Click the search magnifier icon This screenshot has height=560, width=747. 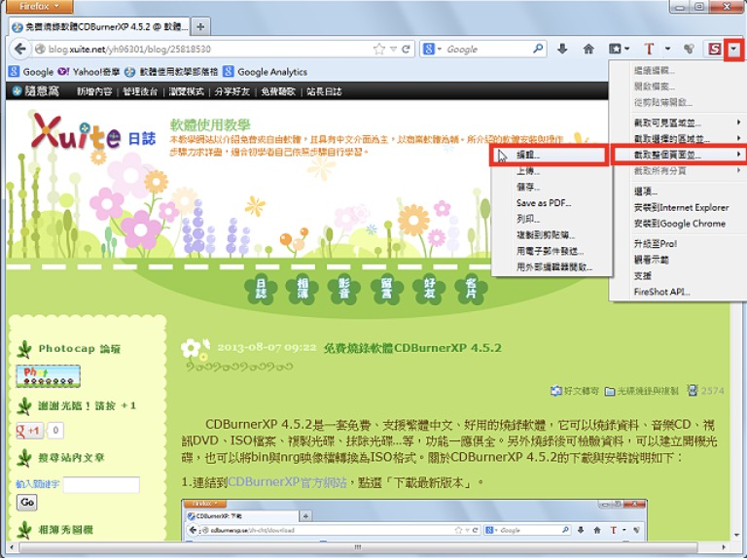pyautogui.click(x=538, y=49)
